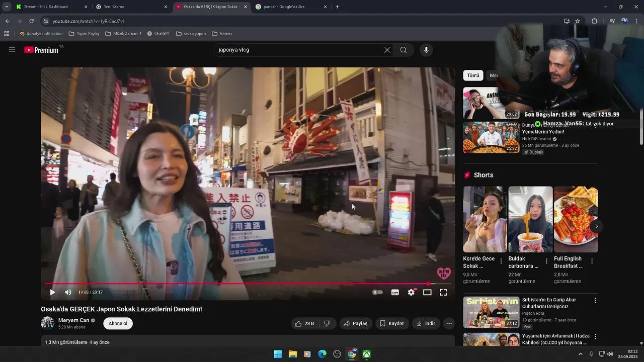Click the URL address bar

click(x=302, y=21)
